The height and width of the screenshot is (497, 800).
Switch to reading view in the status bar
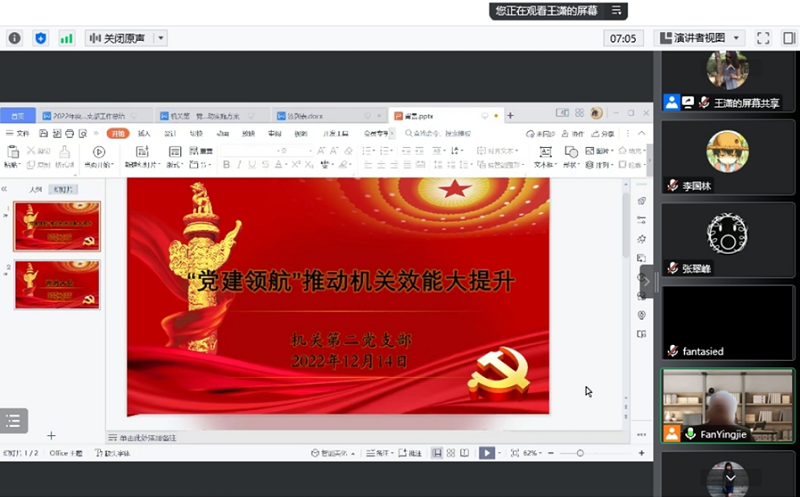point(464,453)
